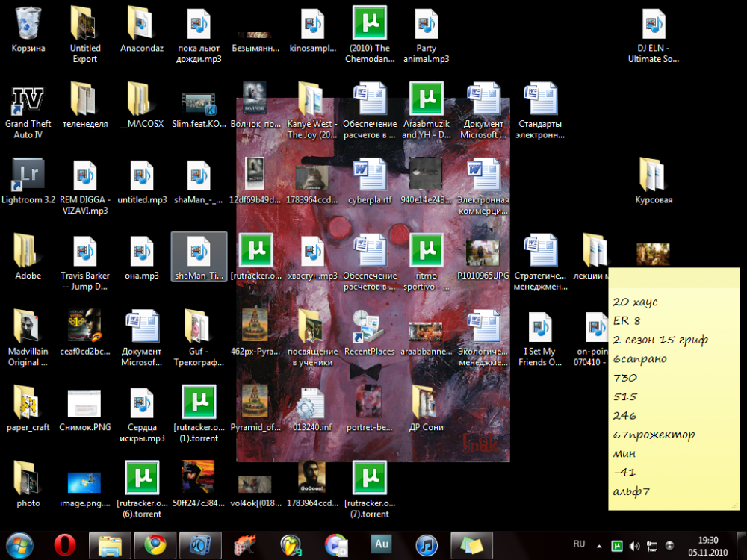Open the ДР Сони folder
This screenshot has width=747, height=560.
[426, 408]
